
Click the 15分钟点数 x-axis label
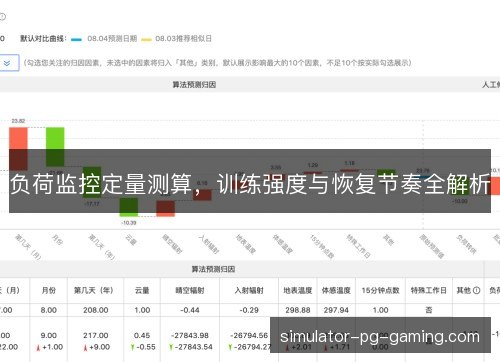322,246
